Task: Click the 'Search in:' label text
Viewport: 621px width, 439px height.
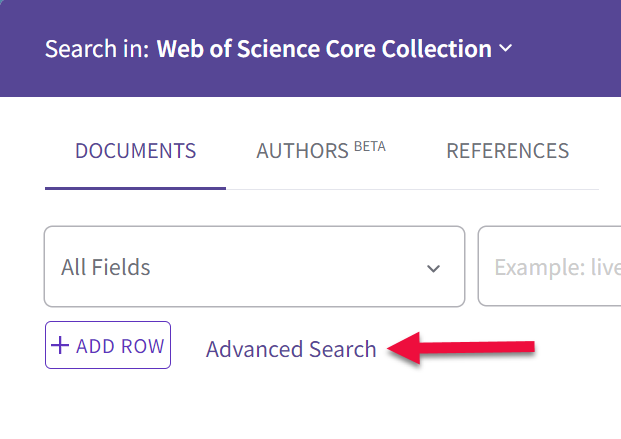Action: pos(97,49)
